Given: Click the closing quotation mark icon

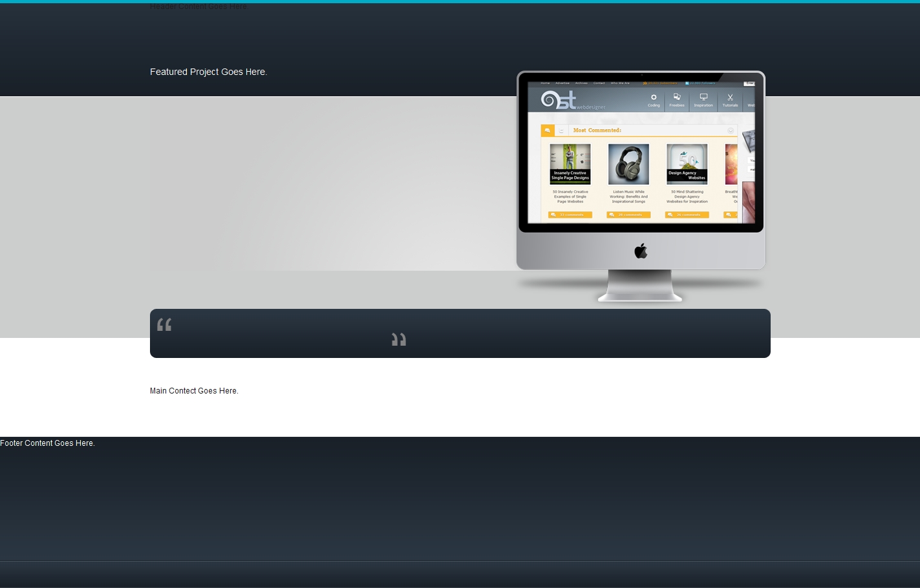Looking at the screenshot, I should coord(399,339).
